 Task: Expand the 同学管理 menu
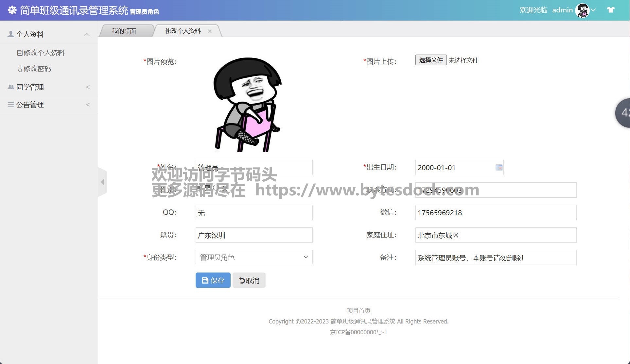[49, 87]
